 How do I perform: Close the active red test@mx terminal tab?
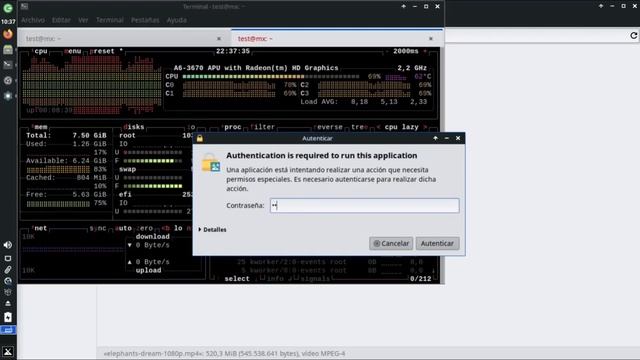pos(431,39)
